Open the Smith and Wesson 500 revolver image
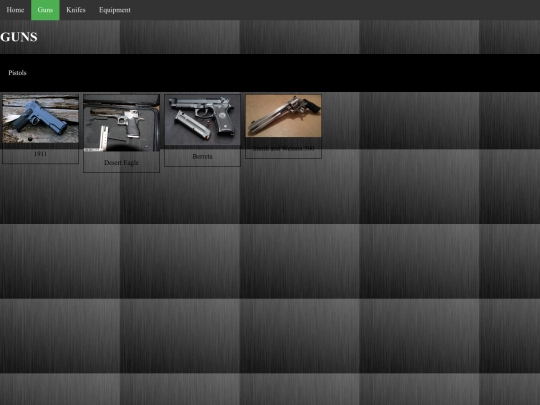The width and height of the screenshot is (540, 405). point(283,116)
